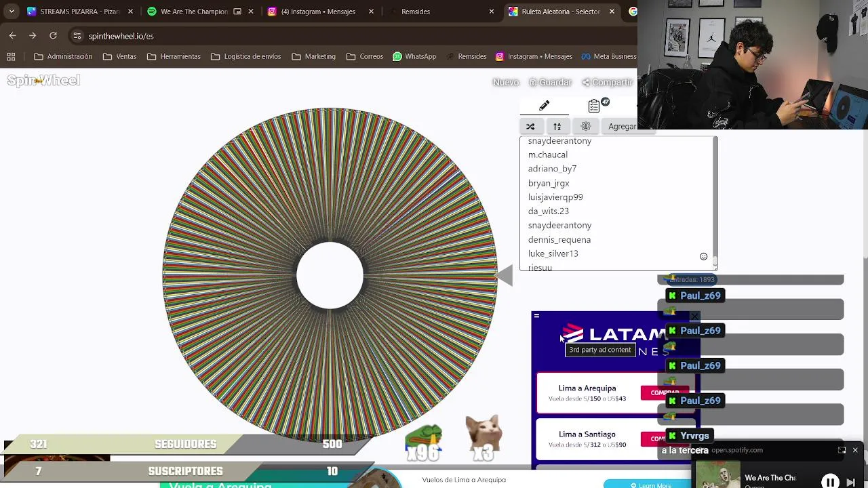This screenshot has width=868, height=488.
Task: Reload the current page
Action: point(53,35)
